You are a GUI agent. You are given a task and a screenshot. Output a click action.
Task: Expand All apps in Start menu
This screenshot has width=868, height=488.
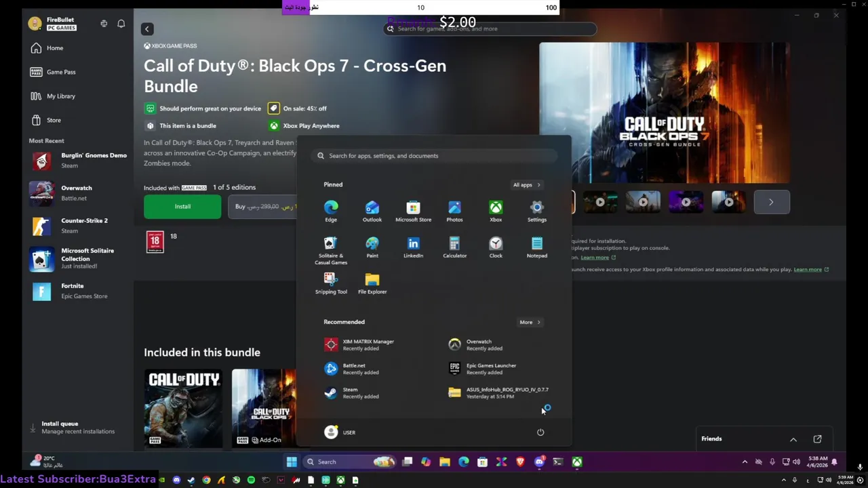(x=526, y=185)
